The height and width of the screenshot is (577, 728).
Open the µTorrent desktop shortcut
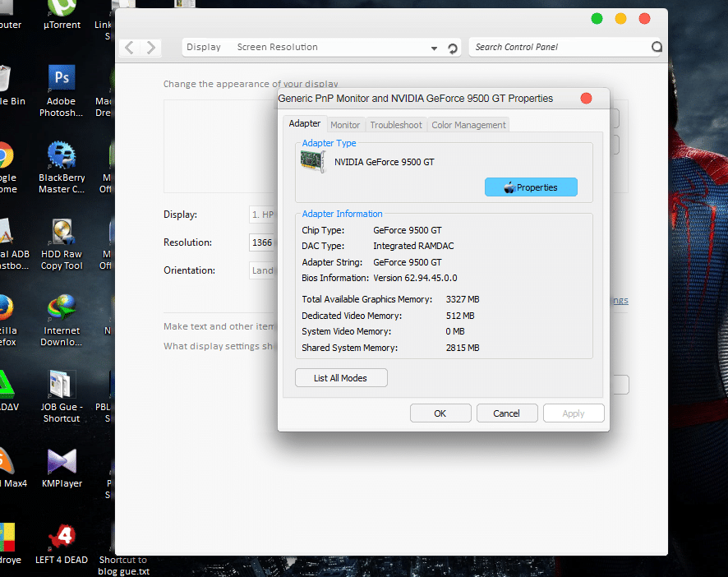[62, 14]
